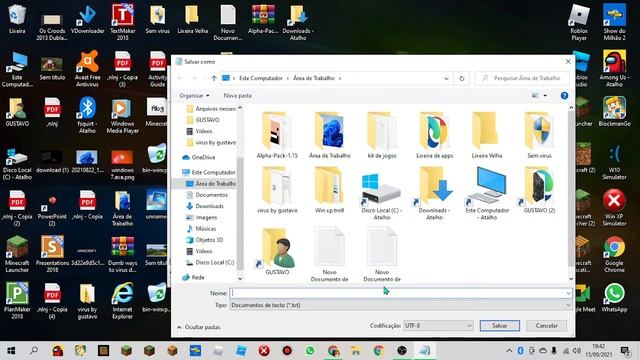Select the Sem virus folder in dialog
The image size is (640, 360).
(539, 135)
